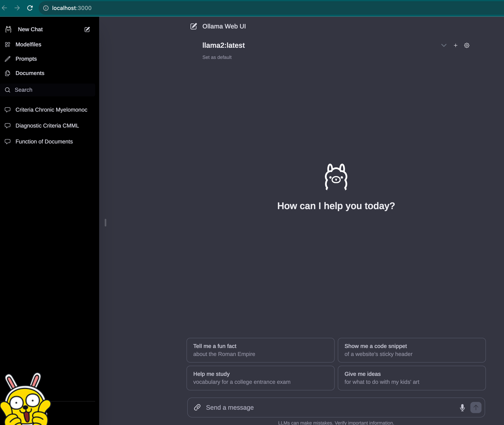Screen dimensions: 504x425
Task: Open chat Diagnostic Criteria CMML
Action: (x=48, y=126)
